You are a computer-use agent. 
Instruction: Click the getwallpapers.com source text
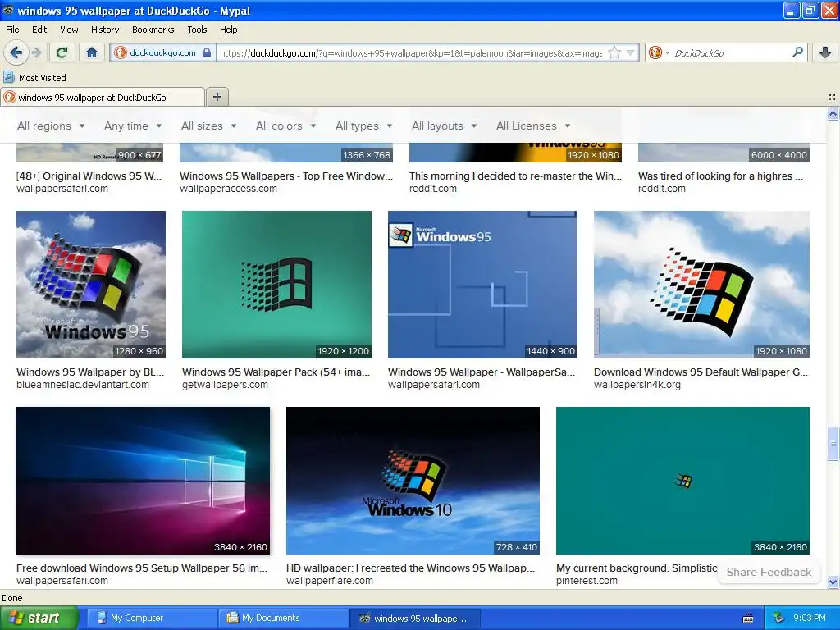click(x=225, y=385)
